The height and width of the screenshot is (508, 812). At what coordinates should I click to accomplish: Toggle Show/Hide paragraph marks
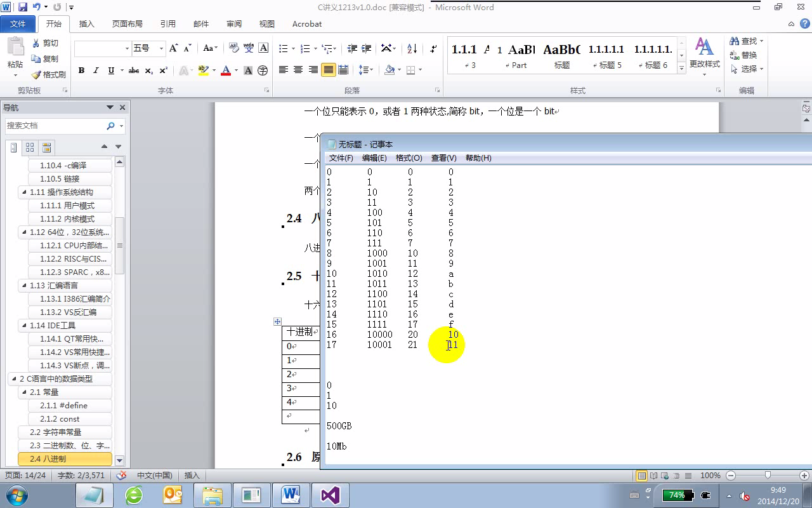click(x=433, y=48)
